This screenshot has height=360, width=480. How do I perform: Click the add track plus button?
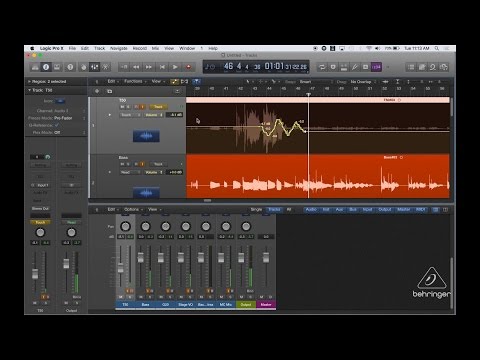tap(97, 91)
